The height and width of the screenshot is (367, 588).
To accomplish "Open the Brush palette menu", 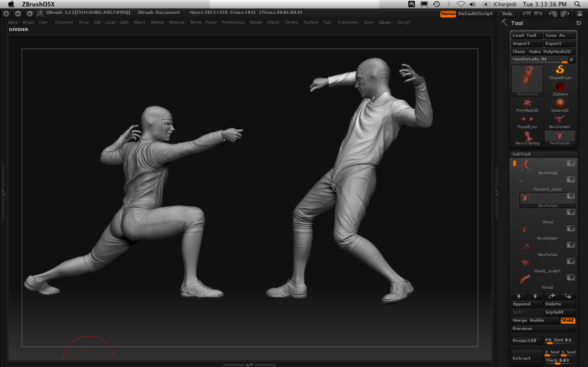I will click(28, 22).
